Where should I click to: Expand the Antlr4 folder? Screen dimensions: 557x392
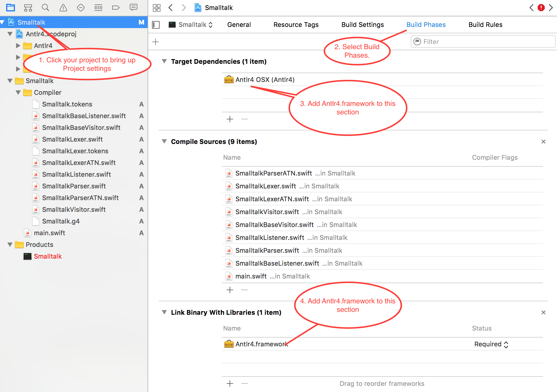pos(18,46)
